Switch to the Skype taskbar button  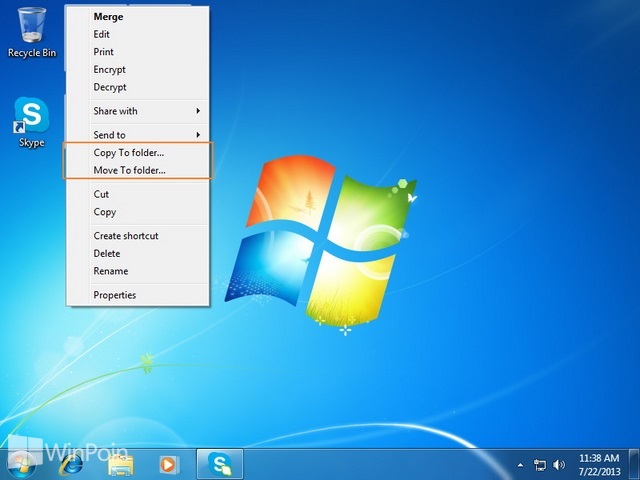(x=220, y=464)
